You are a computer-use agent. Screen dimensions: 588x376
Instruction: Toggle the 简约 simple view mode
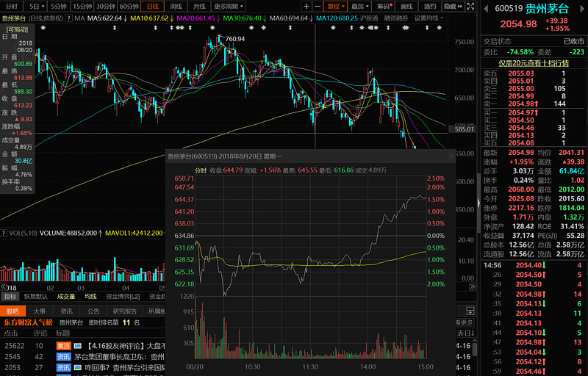coord(429,6)
